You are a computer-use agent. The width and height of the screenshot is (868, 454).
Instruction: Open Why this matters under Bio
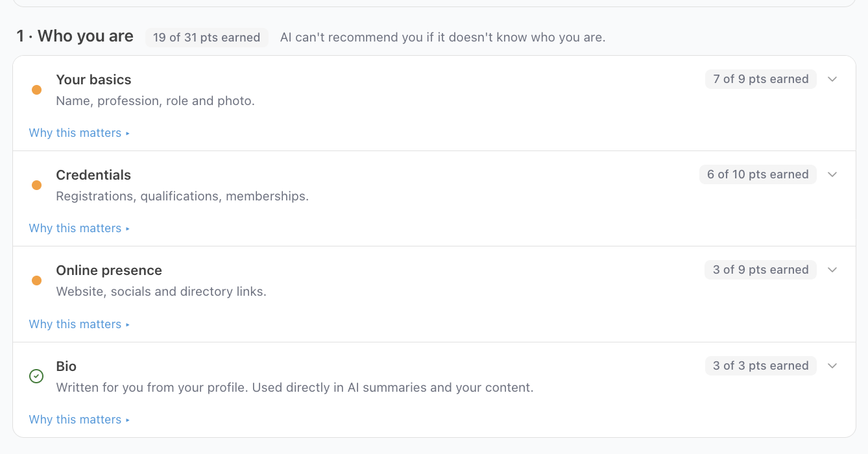(x=79, y=420)
